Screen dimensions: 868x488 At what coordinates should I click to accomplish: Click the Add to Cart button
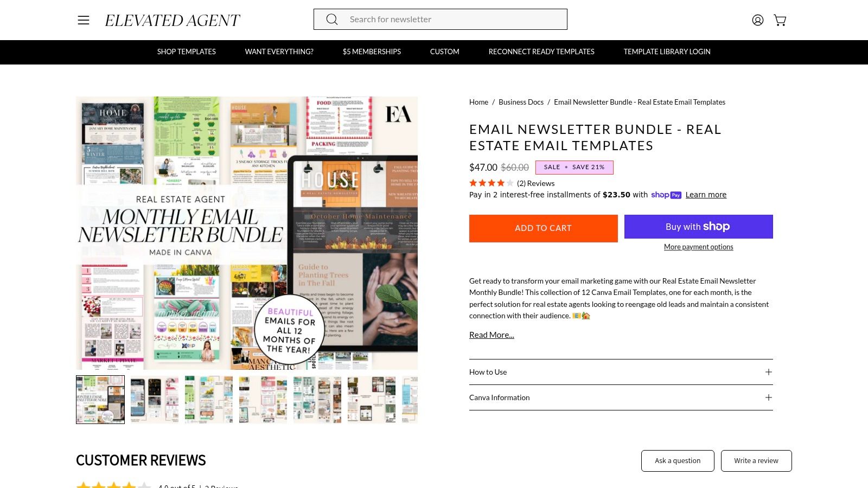[544, 228]
